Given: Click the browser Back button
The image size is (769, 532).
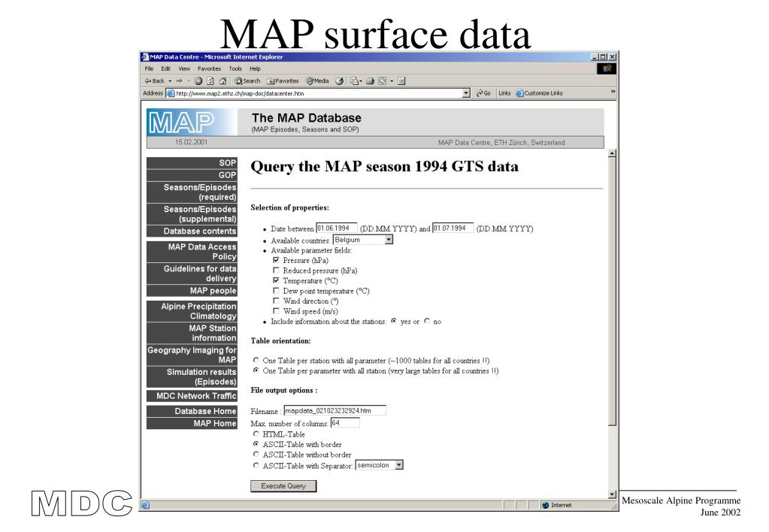Looking at the screenshot, I should pos(155,81).
